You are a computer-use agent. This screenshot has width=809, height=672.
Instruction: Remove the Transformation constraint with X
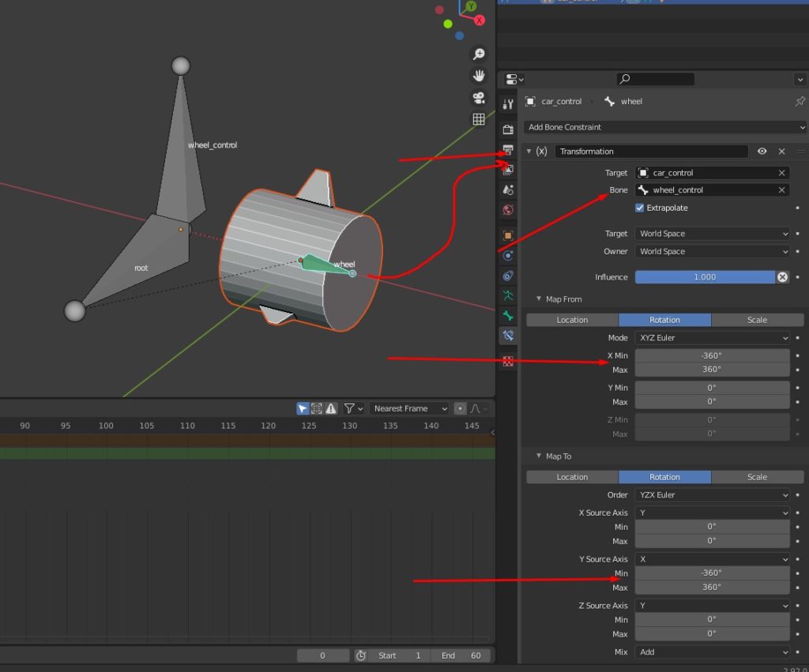[781, 152]
